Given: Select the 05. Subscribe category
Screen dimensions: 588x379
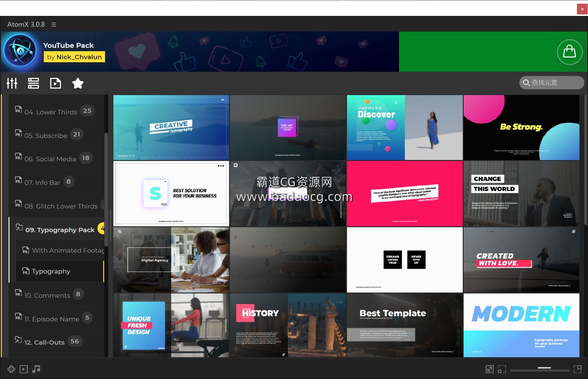Looking at the screenshot, I should [x=56, y=135].
